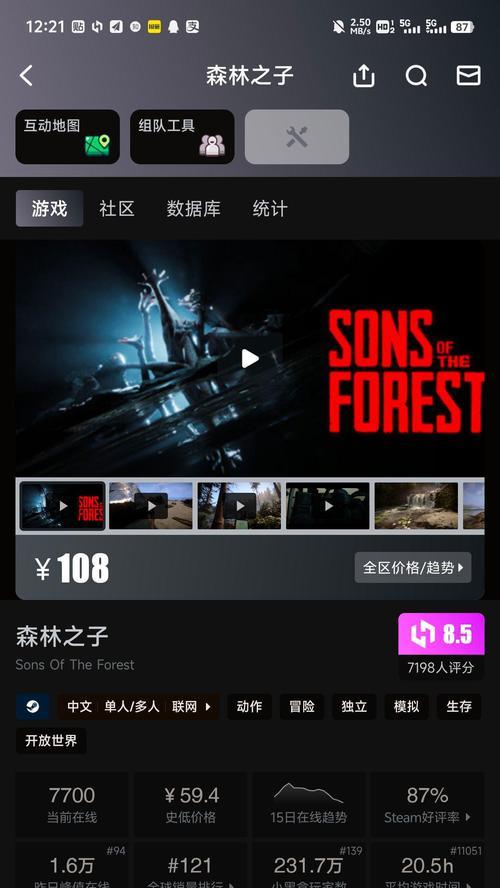Viewport: 500px width, 888px height.
Task: Open the 8.5 rating score badge
Action: click(x=441, y=634)
